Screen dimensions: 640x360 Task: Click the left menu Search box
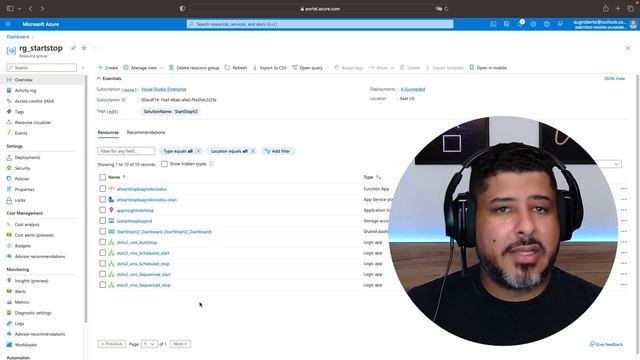click(42, 67)
